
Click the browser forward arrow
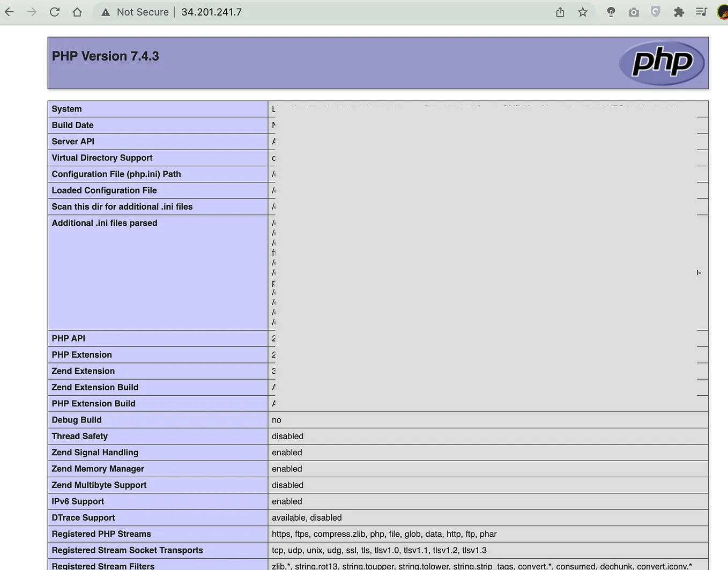tap(32, 12)
